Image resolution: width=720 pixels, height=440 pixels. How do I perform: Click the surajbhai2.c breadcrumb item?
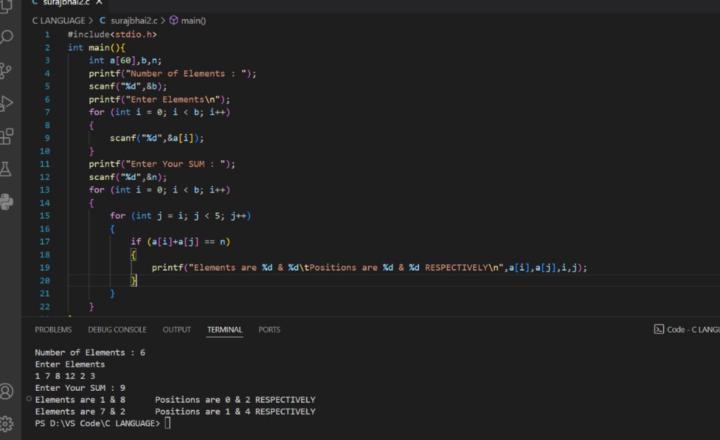(x=129, y=21)
